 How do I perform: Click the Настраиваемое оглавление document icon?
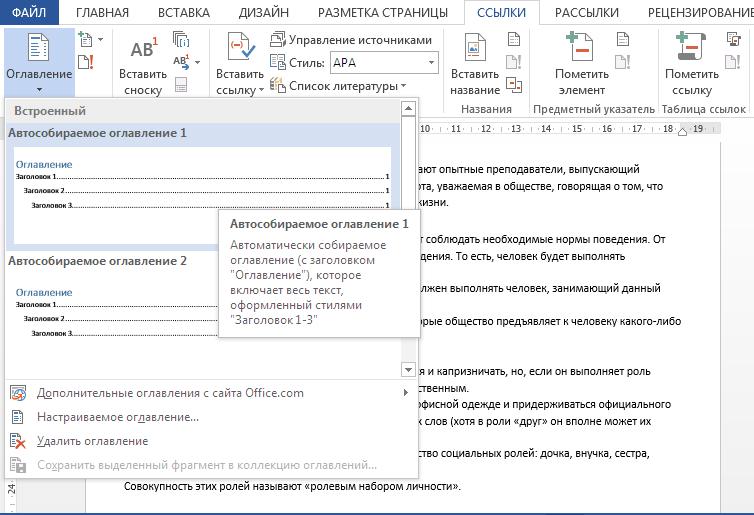(17, 417)
